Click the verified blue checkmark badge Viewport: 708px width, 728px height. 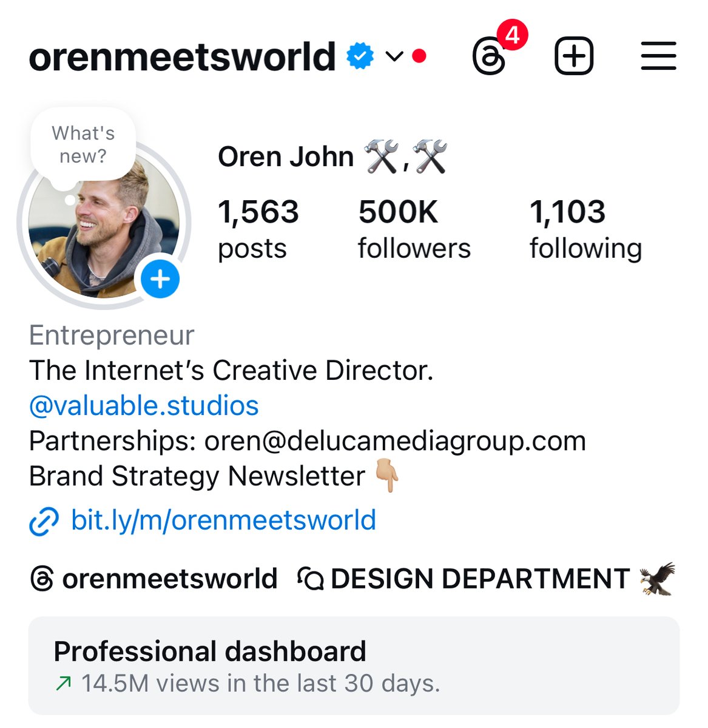pos(360,56)
